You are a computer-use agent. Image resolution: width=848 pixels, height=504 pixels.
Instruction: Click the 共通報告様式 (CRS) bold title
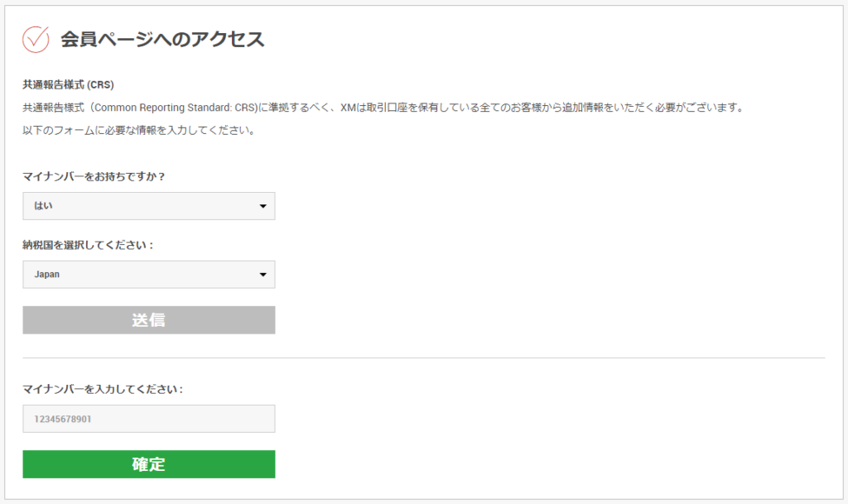click(x=68, y=84)
